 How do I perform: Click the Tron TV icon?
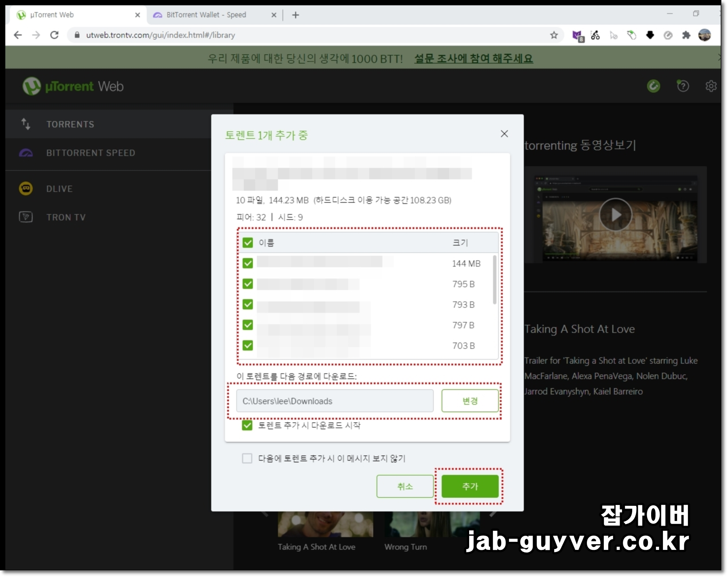point(26,217)
